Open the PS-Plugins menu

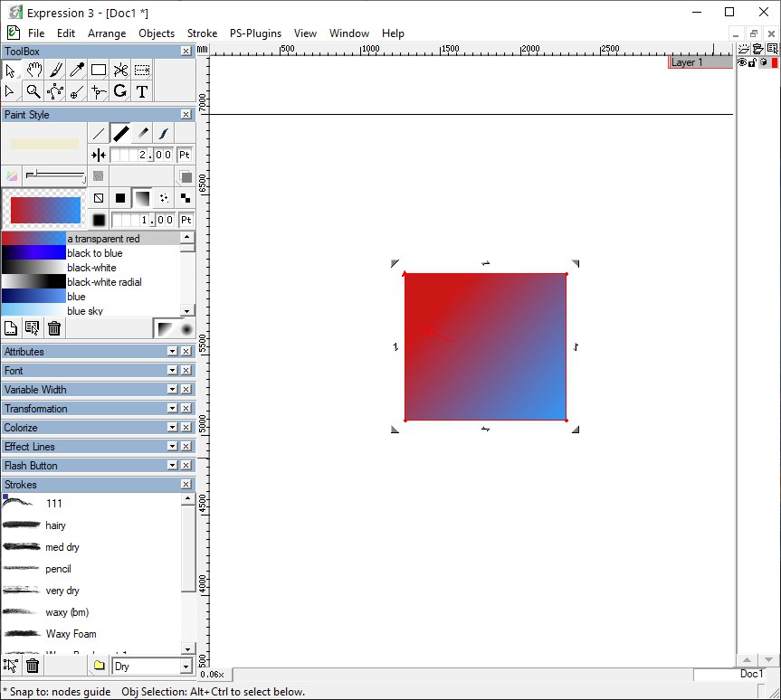255,33
